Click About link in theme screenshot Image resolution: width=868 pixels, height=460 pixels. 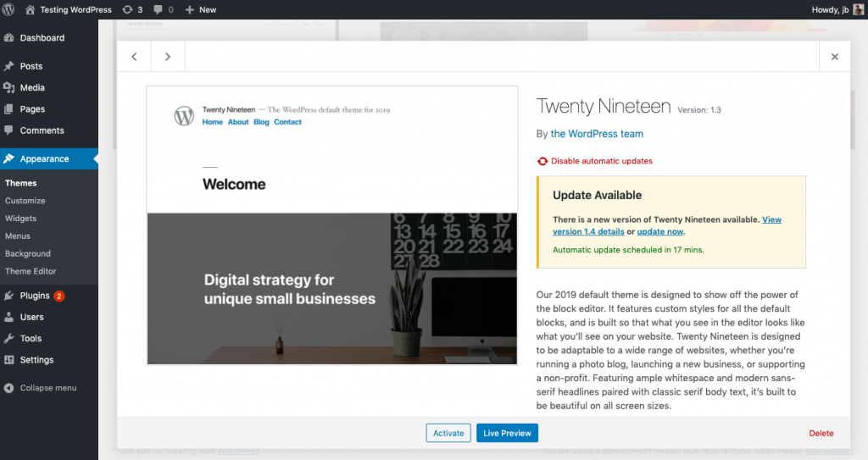[238, 122]
